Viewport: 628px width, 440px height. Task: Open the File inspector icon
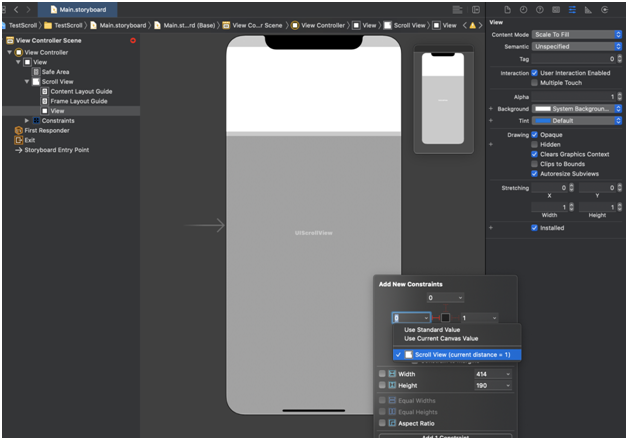click(507, 10)
